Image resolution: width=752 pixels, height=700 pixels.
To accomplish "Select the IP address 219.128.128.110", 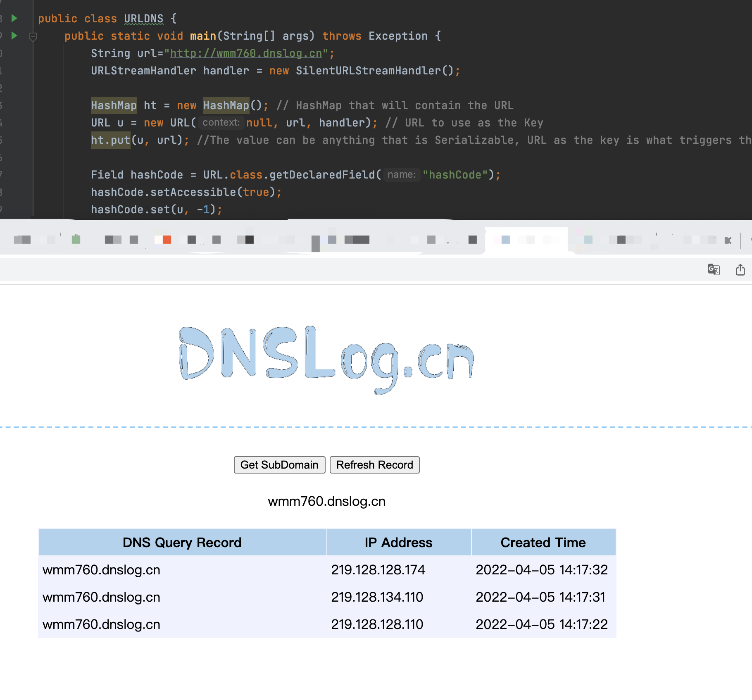I will 377,624.
